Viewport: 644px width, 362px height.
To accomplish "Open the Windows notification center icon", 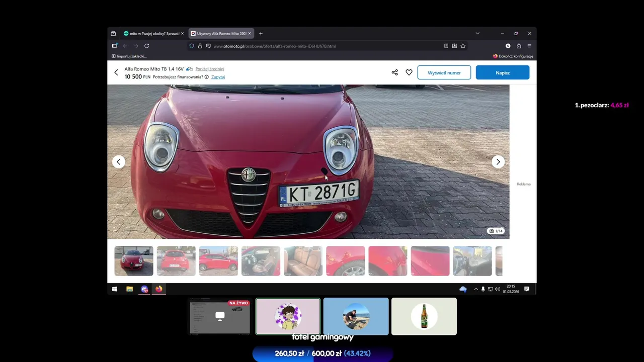I will (x=527, y=289).
